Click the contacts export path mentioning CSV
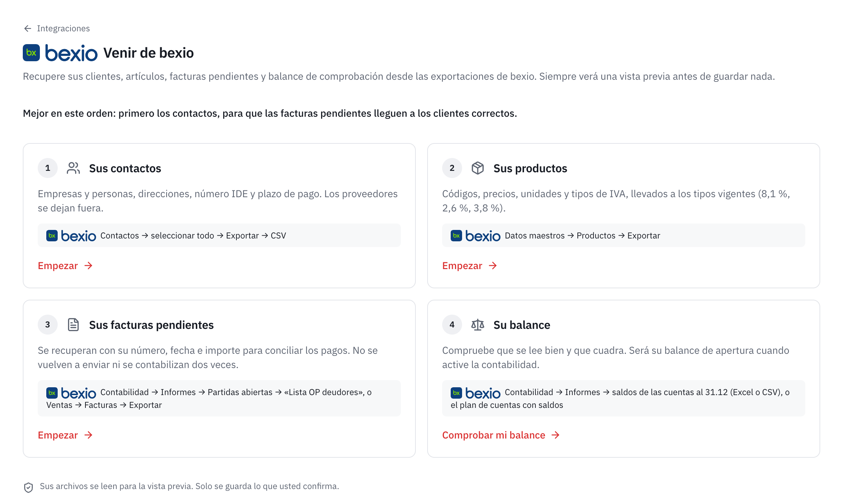Image resolution: width=843 pixels, height=504 pixels. click(193, 236)
